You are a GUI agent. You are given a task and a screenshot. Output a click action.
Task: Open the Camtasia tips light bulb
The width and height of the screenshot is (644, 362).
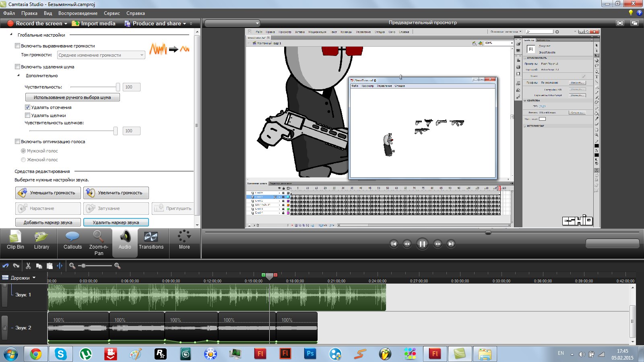(x=631, y=13)
